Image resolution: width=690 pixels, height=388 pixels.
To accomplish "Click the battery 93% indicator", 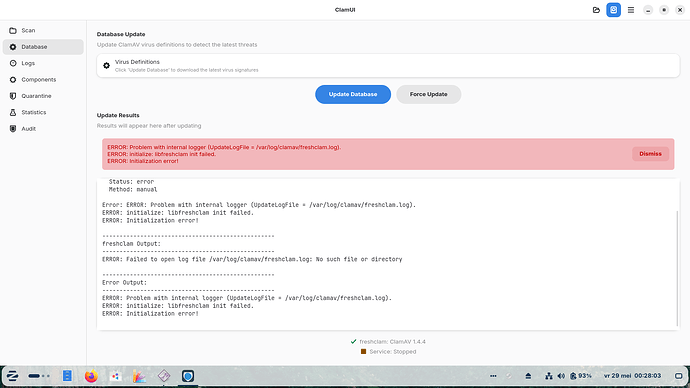I will click(581, 376).
